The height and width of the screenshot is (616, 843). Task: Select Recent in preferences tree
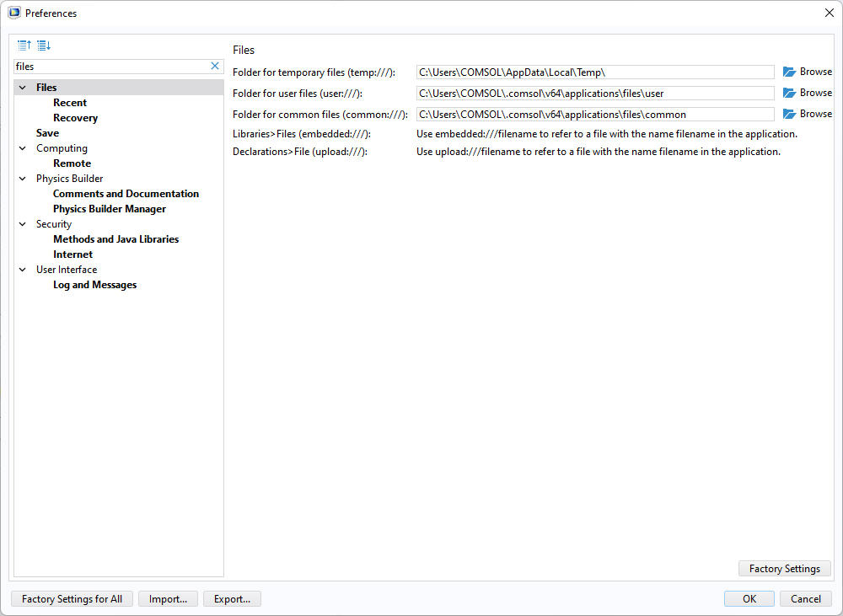tap(70, 103)
